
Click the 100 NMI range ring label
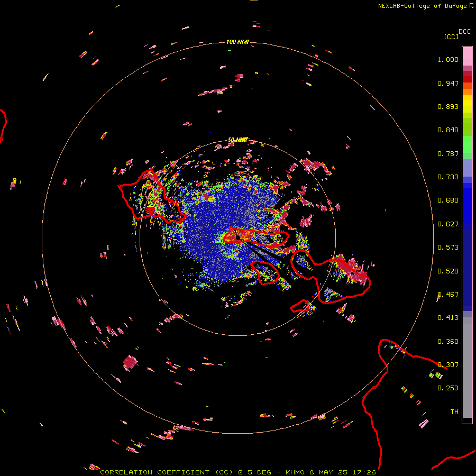(x=237, y=42)
